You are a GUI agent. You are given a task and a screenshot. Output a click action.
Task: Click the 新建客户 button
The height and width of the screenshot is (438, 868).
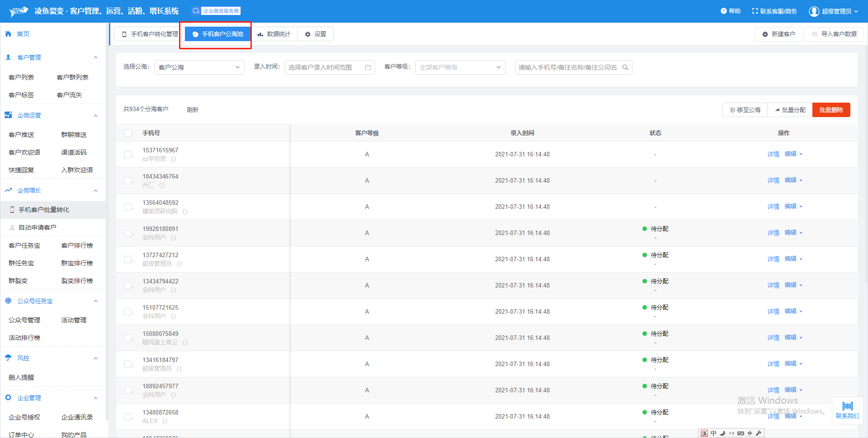pos(778,34)
